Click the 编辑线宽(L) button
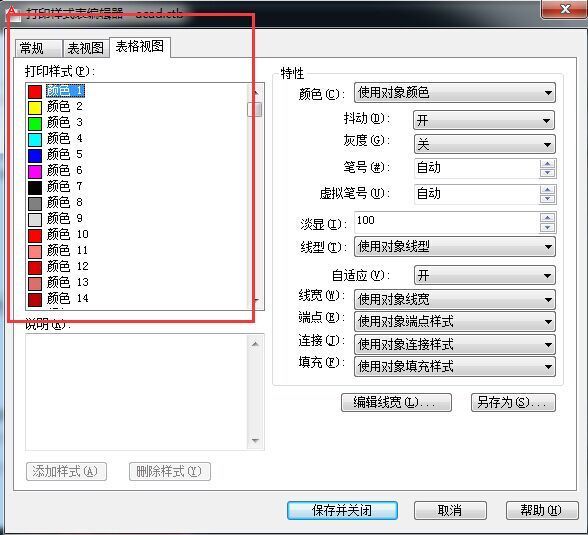Image resolution: width=588 pixels, height=535 pixels. tap(396, 402)
